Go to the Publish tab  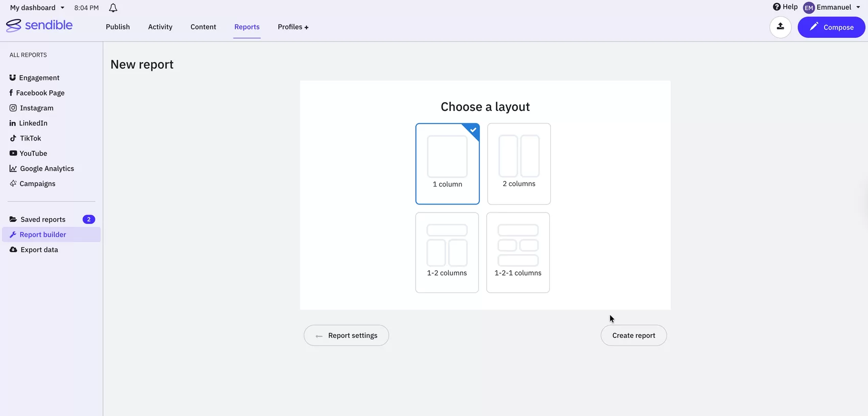[118, 27]
